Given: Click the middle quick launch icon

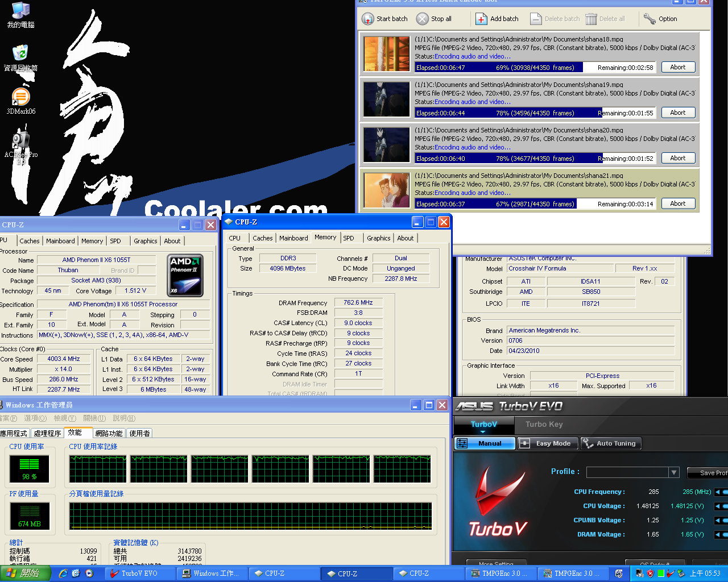Looking at the screenshot, I should point(76,573).
